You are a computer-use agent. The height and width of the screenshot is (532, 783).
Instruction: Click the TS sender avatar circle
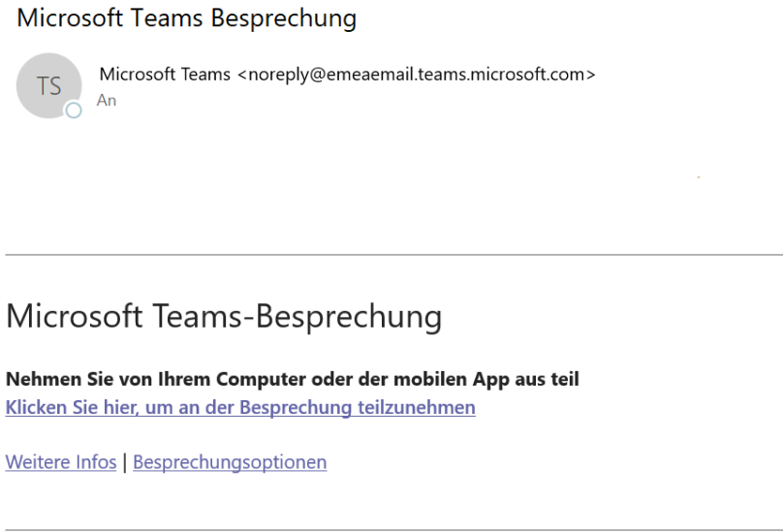(x=48, y=85)
